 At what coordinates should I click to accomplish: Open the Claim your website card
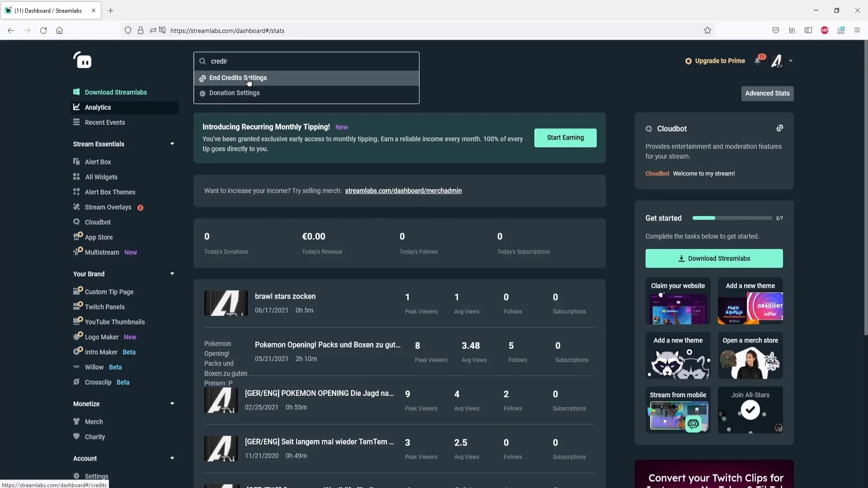678,301
